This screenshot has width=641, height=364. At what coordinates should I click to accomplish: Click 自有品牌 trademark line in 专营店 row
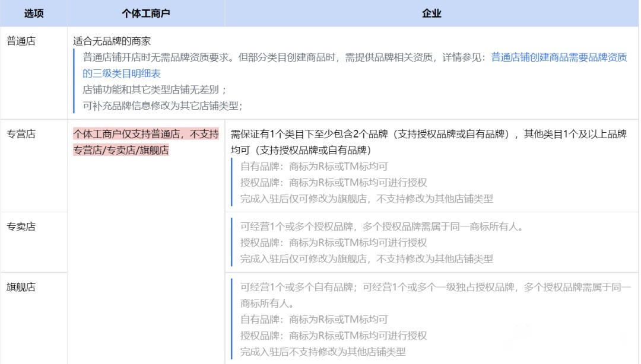pyautogui.click(x=314, y=167)
